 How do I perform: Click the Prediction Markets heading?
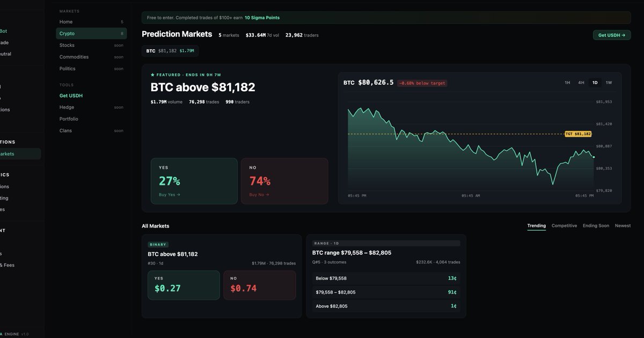pyautogui.click(x=177, y=34)
